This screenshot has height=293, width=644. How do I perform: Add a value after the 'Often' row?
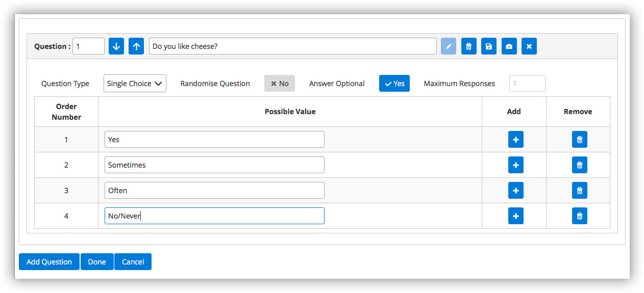click(x=515, y=191)
